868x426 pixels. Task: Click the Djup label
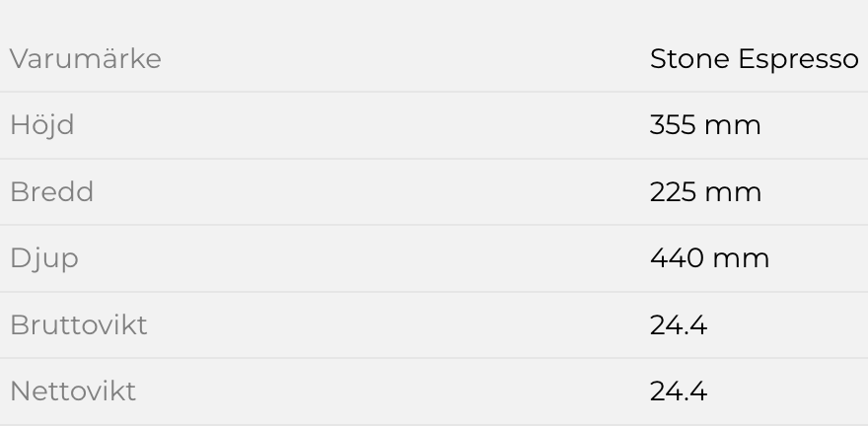click(x=43, y=258)
